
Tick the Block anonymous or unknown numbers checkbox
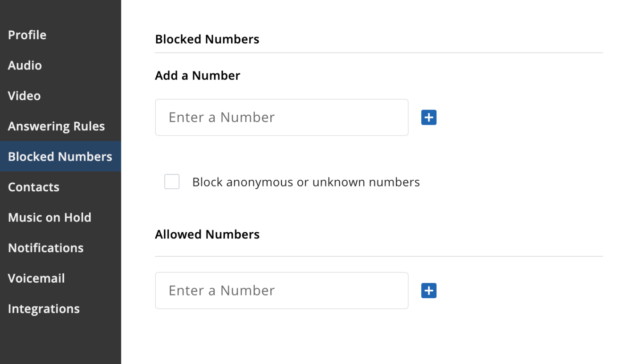click(x=172, y=182)
